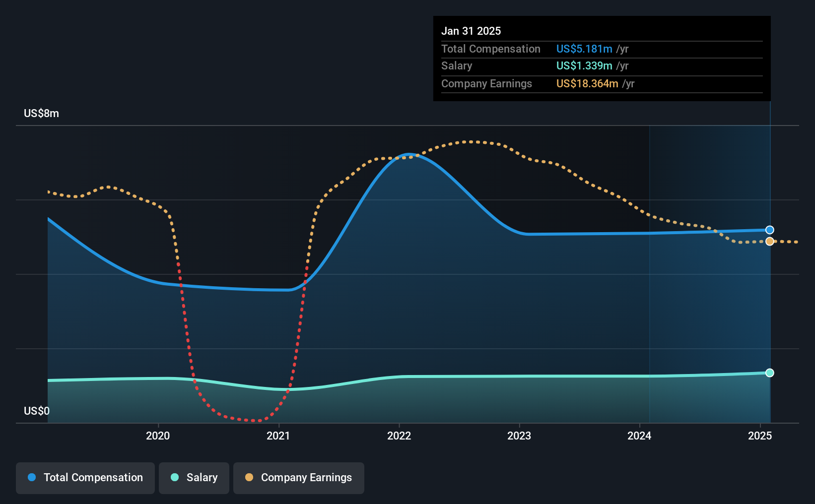The width and height of the screenshot is (815, 504).
Task: Click the US$1.339m salary value
Action: [584, 65]
